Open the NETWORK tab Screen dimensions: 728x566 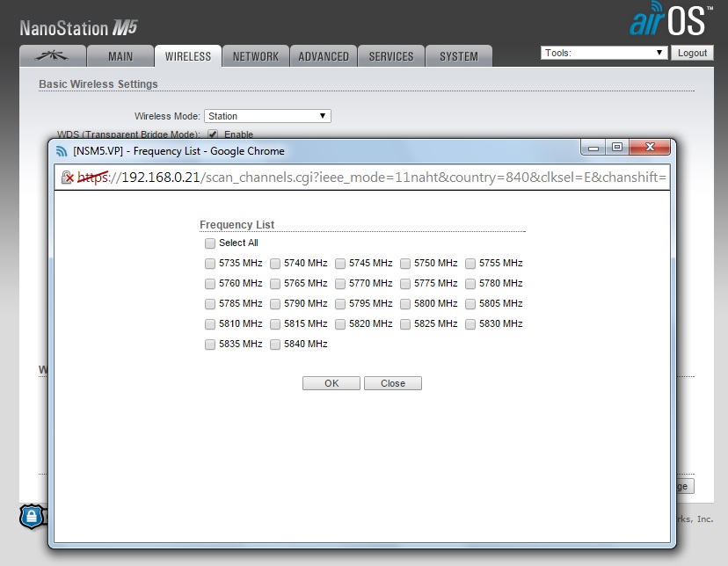click(256, 56)
